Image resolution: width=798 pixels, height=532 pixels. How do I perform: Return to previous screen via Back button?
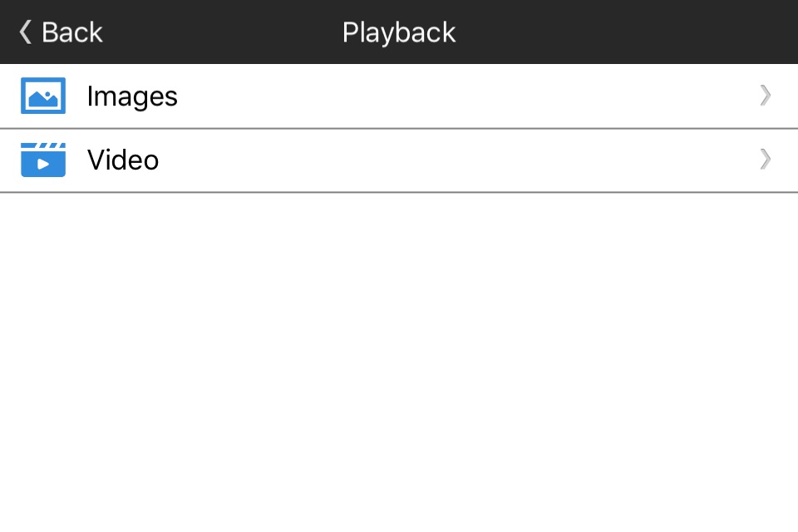pos(61,32)
